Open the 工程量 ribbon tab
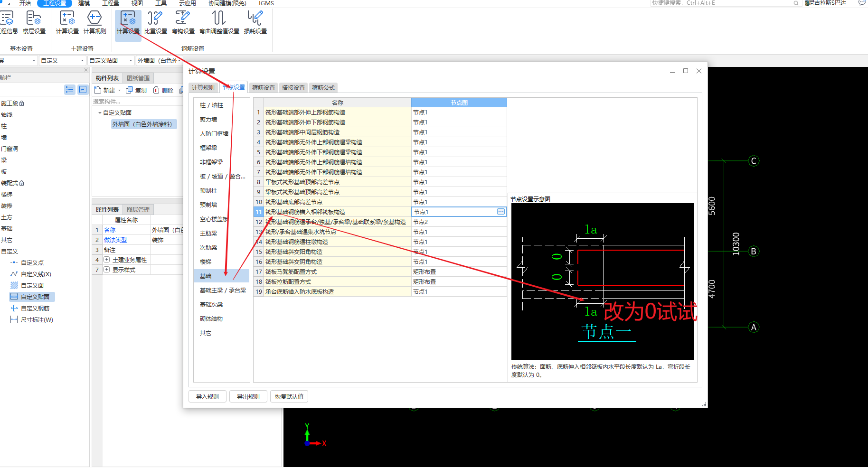Viewport: 868px width, 468px height. pyautogui.click(x=111, y=3)
